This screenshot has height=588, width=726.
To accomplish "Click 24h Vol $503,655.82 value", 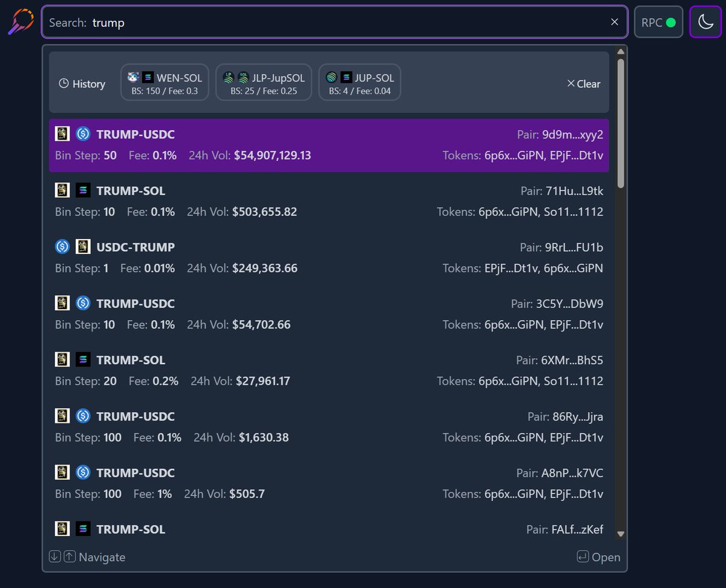I will click(265, 212).
